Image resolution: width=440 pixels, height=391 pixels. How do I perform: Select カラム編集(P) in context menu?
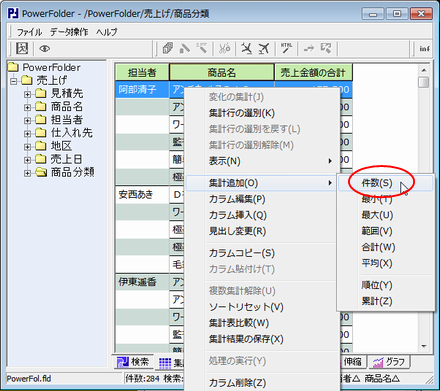(x=262, y=199)
